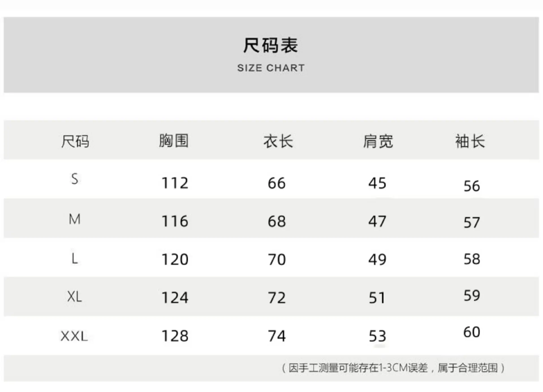This screenshot has width=543, height=392.
Task: Click the sleeve length value 59
Action: click(x=472, y=296)
